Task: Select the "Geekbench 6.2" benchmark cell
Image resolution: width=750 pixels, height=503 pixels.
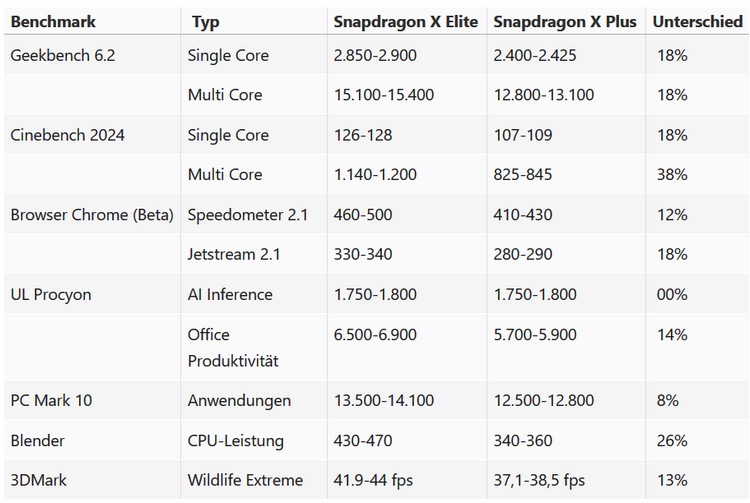Action: click(x=62, y=56)
